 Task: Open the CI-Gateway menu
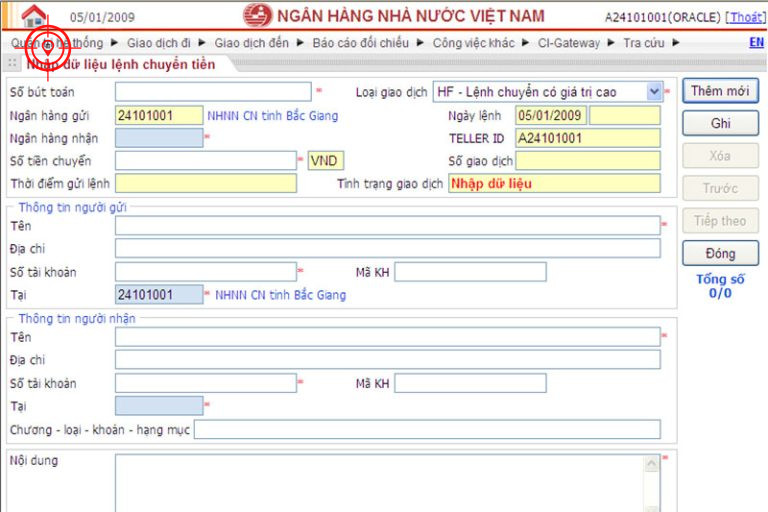[569, 43]
